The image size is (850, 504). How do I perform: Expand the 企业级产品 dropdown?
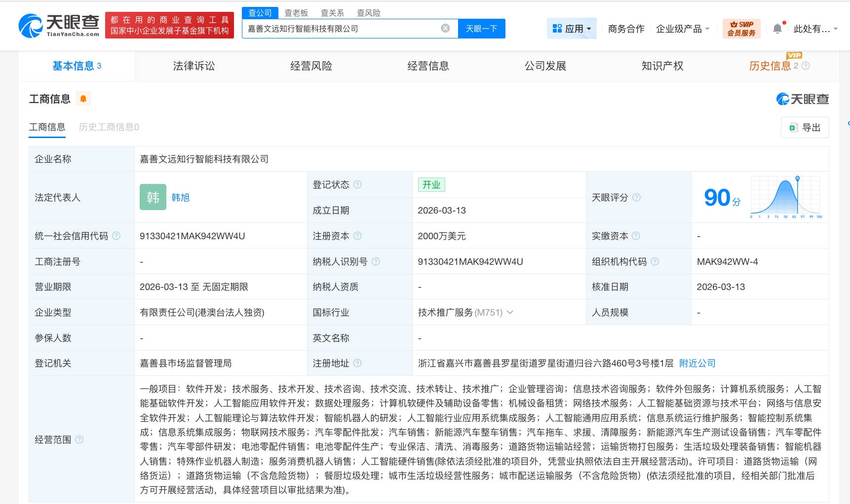pos(682,29)
